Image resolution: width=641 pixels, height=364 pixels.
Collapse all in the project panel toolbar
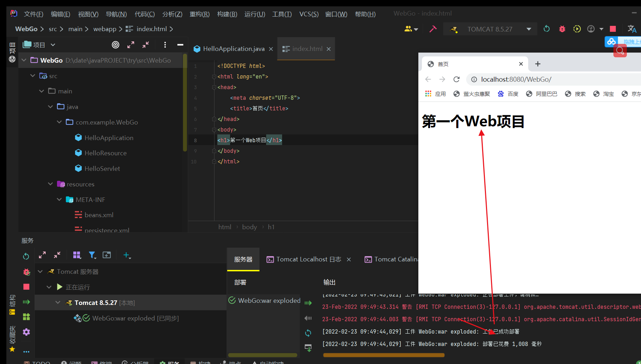tap(145, 45)
